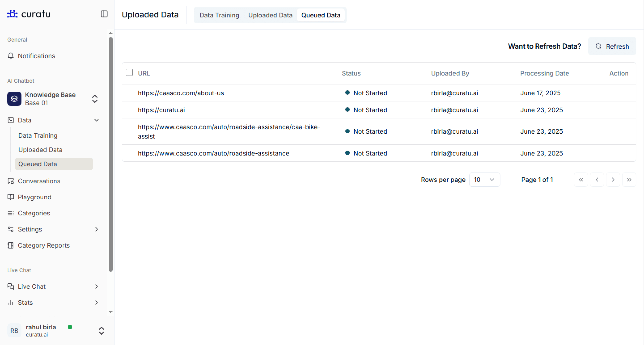Click the Uploaded By column header
The width and height of the screenshot is (644, 345).
coord(450,73)
